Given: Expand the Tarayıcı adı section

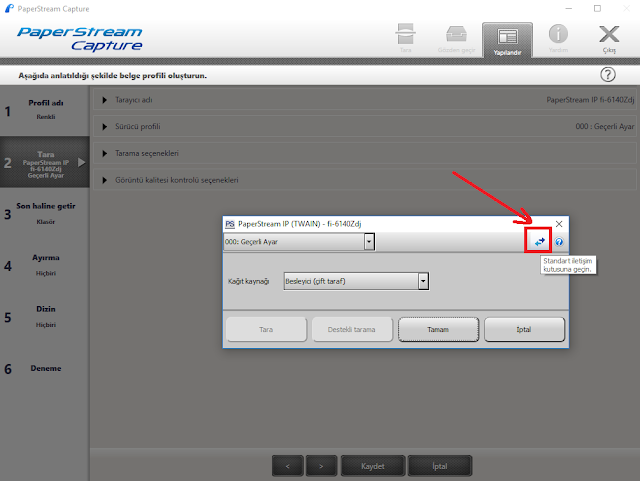Looking at the screenshot, I should tap(364, 100).
